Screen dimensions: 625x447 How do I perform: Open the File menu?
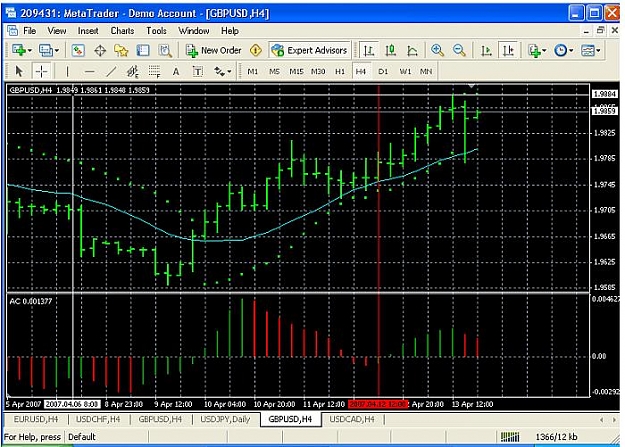(29, 31)
